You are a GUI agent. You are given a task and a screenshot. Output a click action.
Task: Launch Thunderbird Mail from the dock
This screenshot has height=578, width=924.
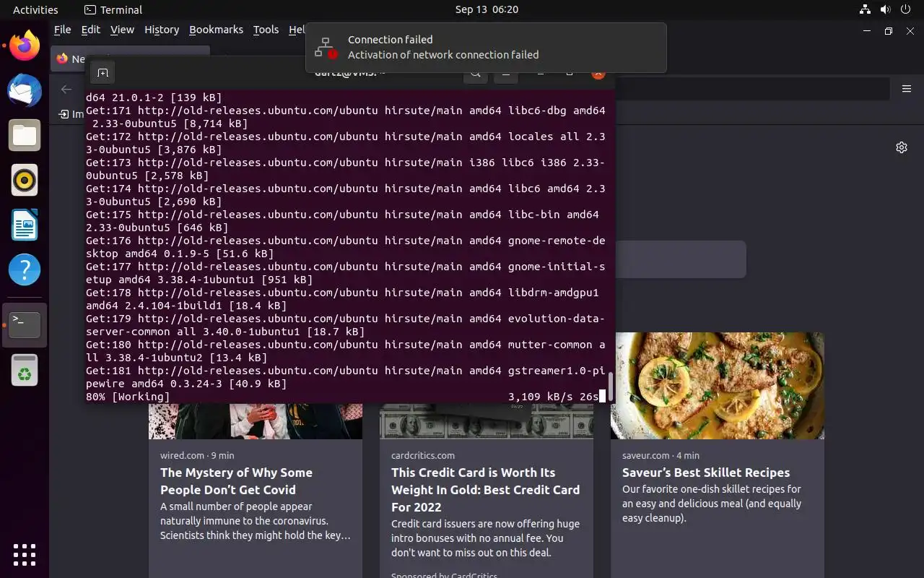tap(25, 90)
